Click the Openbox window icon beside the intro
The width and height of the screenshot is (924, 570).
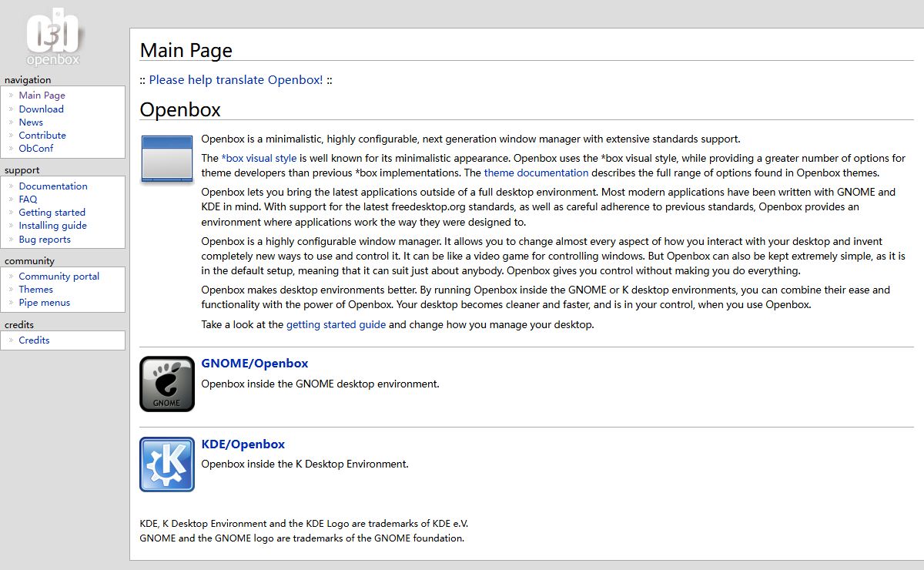167,159
